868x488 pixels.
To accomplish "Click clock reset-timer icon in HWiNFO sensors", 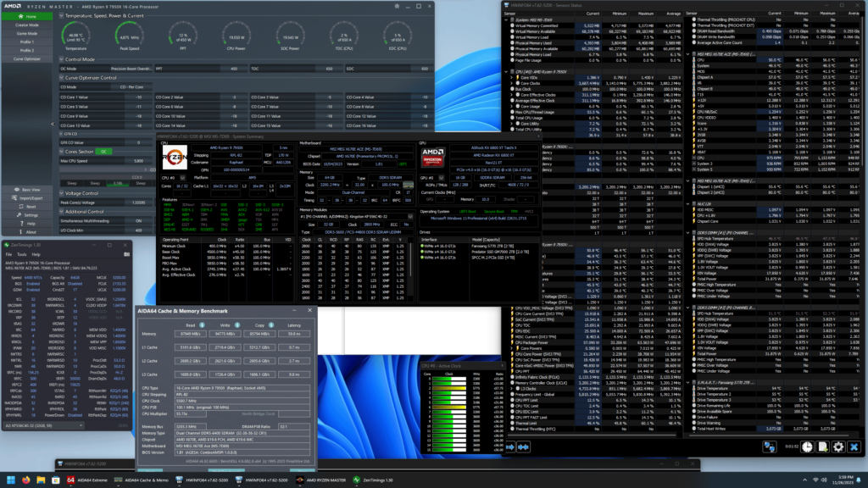I will pos(807,447).
